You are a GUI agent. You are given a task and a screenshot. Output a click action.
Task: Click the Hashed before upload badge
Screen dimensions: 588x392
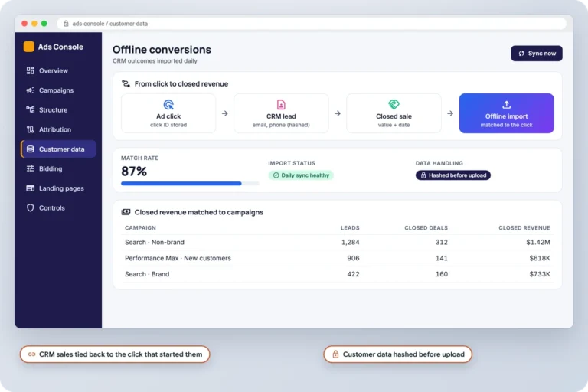(453, 175)
